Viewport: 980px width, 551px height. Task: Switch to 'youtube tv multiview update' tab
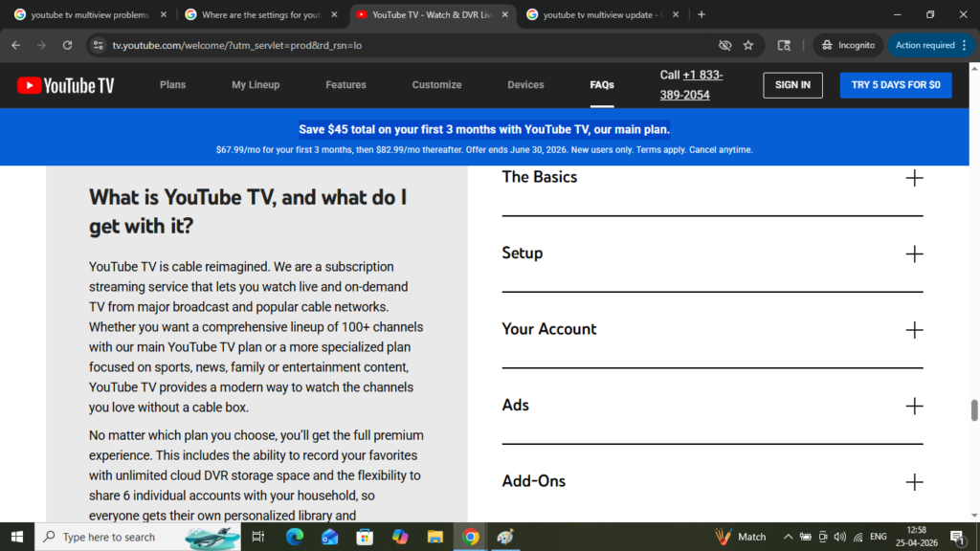click(x=602, y=14)
